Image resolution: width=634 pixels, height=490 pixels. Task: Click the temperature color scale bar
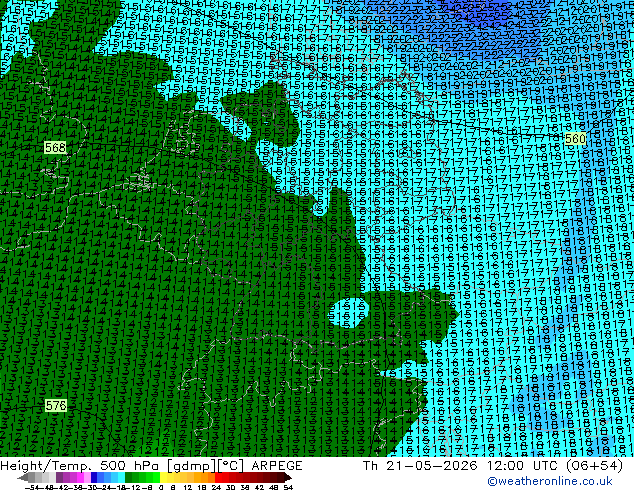coord(154,478)
